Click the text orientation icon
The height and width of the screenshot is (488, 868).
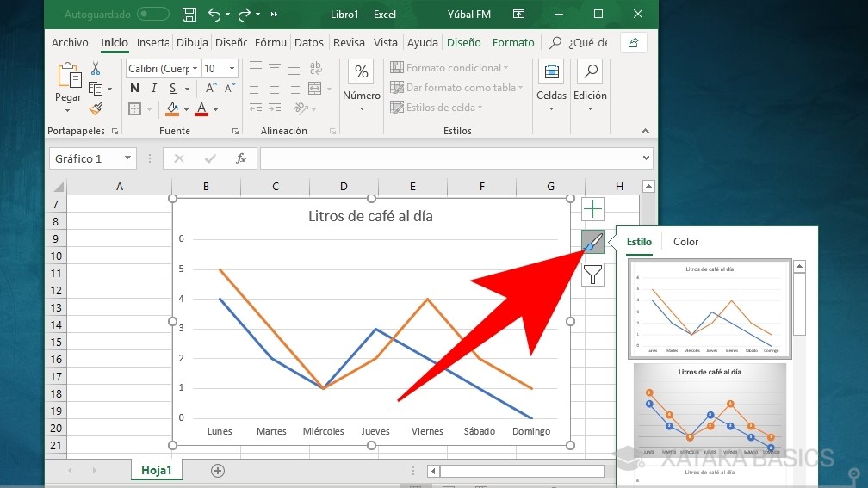click(x=301, y=108)
